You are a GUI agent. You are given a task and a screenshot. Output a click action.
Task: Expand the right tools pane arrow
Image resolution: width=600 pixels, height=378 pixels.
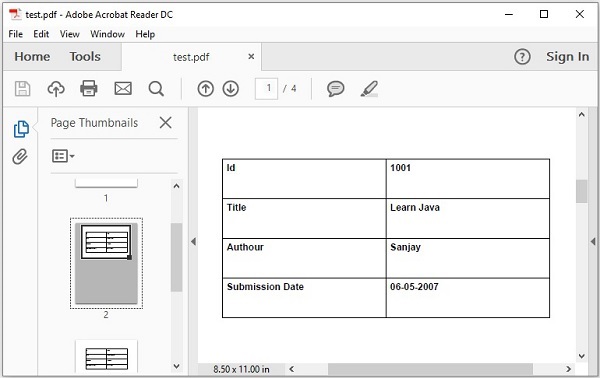pos(593,241)
